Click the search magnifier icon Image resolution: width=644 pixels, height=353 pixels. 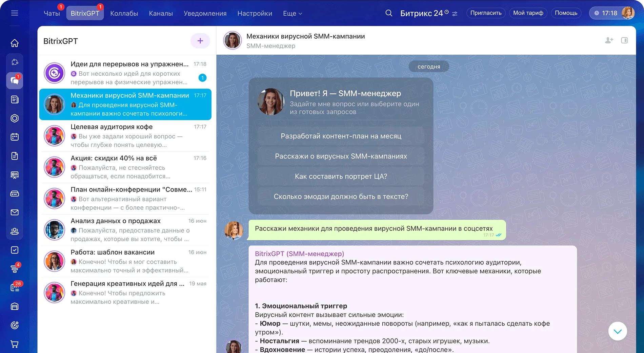tap(389, 13)
